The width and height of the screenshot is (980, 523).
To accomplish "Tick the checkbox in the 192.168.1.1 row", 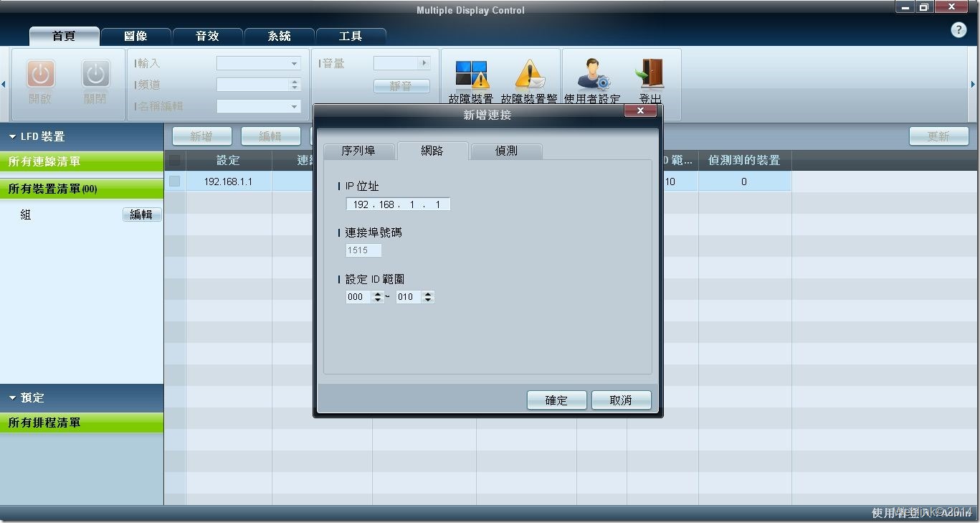I will tap(174, 182).
